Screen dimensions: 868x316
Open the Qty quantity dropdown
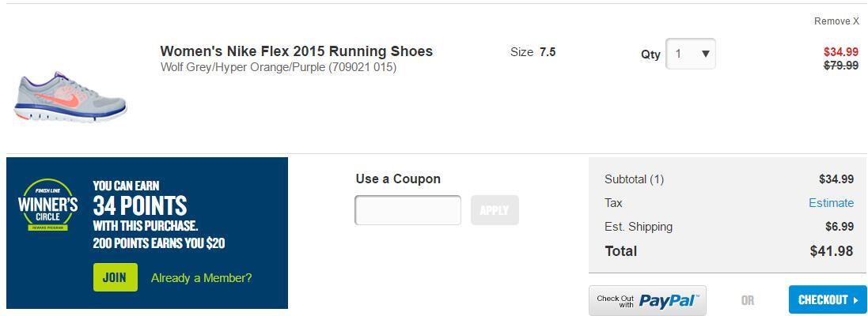(691, 55)
